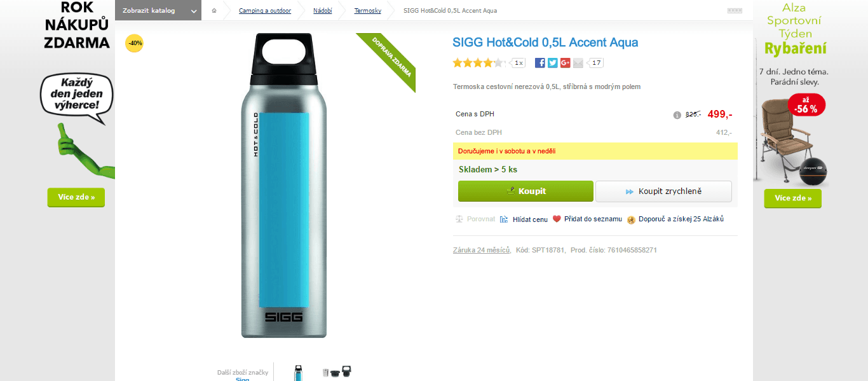Click the info icon next to the price

676,115
